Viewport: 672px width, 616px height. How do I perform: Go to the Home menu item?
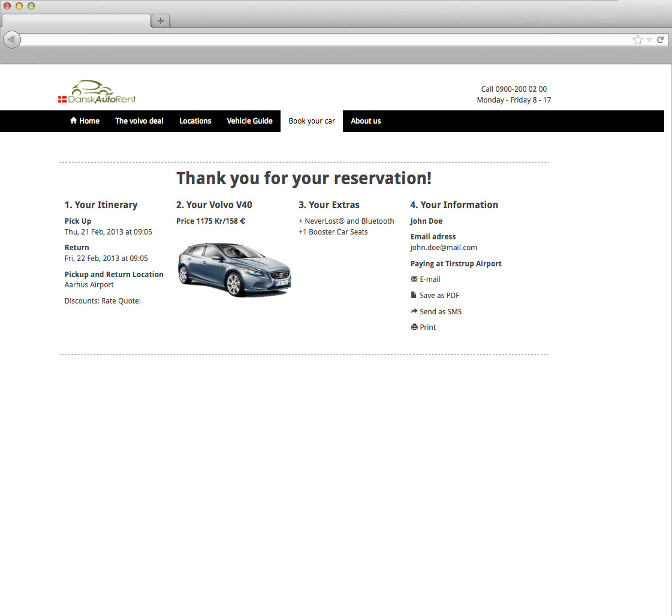point(85,121)
